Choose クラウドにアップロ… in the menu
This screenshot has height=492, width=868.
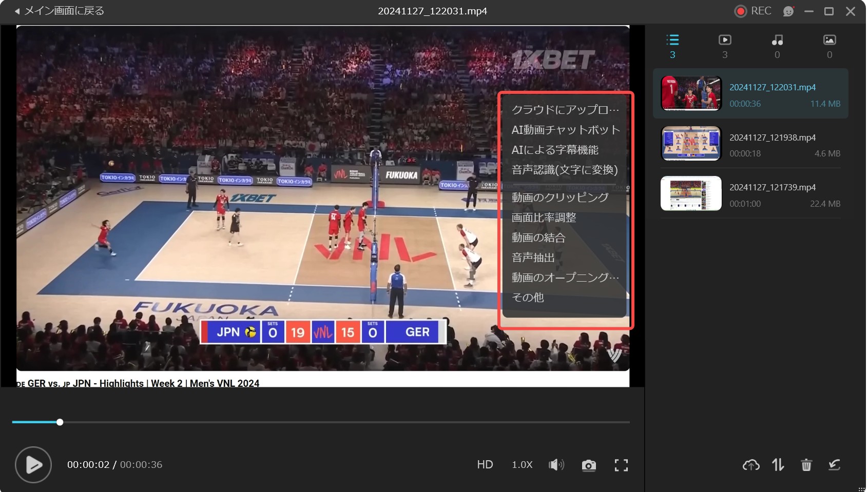565,110
